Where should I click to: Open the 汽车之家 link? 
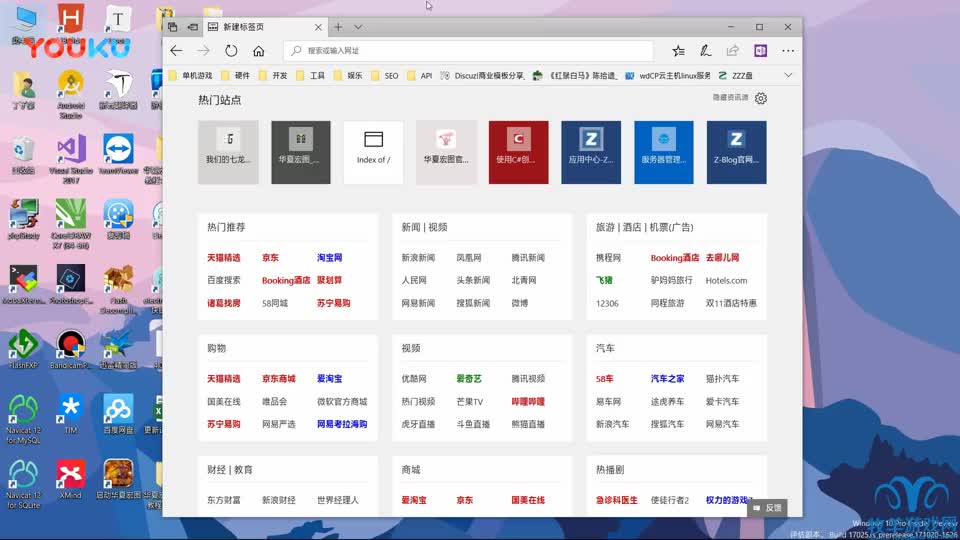[x=667, y=379]
